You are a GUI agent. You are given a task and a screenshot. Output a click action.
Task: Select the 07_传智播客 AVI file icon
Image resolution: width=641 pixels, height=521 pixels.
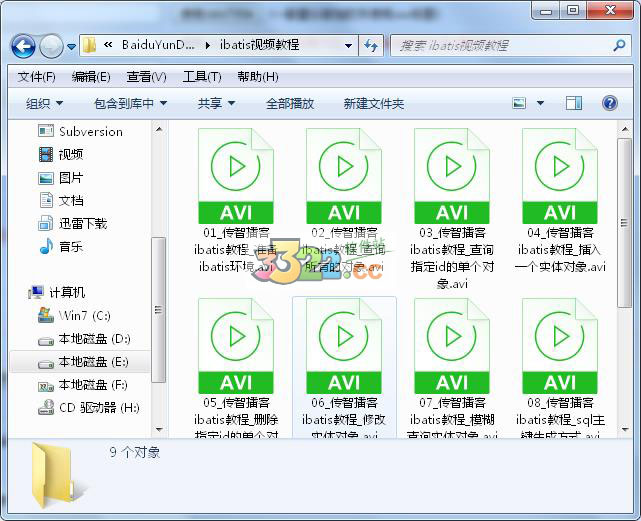[452, 346]
